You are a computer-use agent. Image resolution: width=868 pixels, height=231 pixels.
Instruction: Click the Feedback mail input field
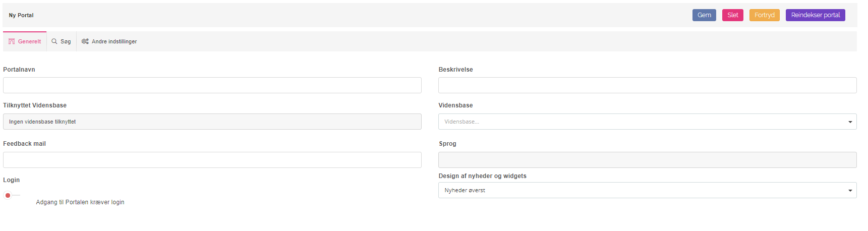click(212, 160)
